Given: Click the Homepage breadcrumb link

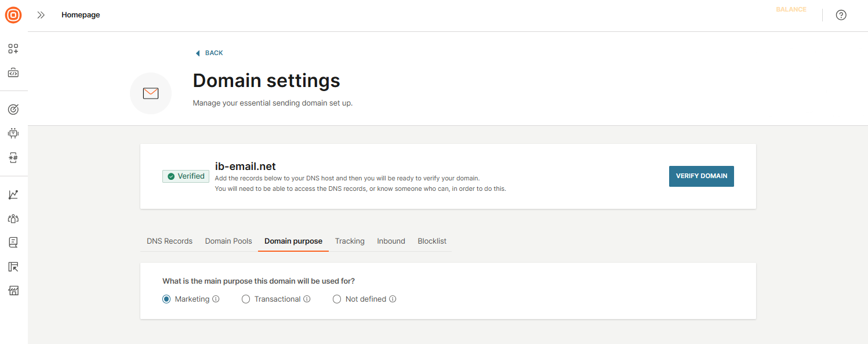Looking at the screenshot, I should tap(81, 15).
